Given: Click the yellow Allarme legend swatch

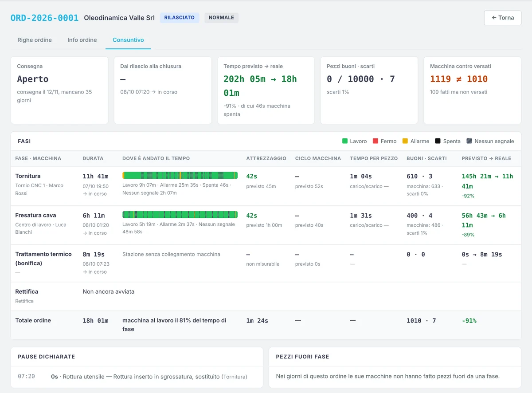Looking at the screenshot, I should [405, 141].
